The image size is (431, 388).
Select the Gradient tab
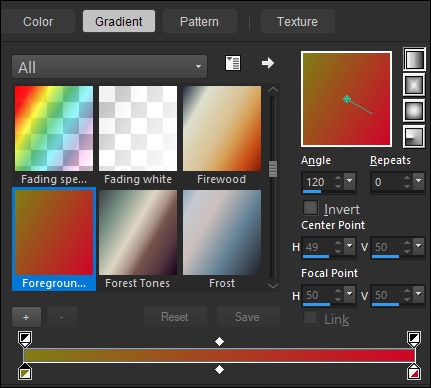(x=119, y=21)
